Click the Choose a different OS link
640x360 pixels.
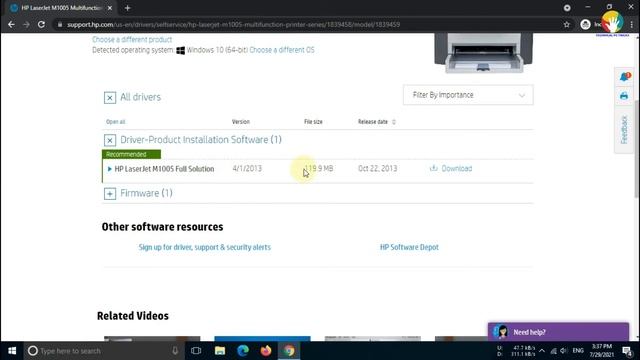coord(282,50)
